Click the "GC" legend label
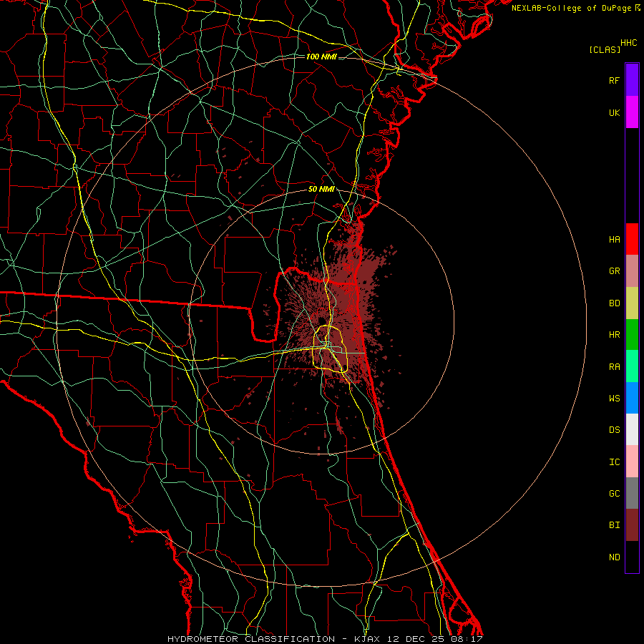This screenshot has width=644, height=644. point(614,494)
